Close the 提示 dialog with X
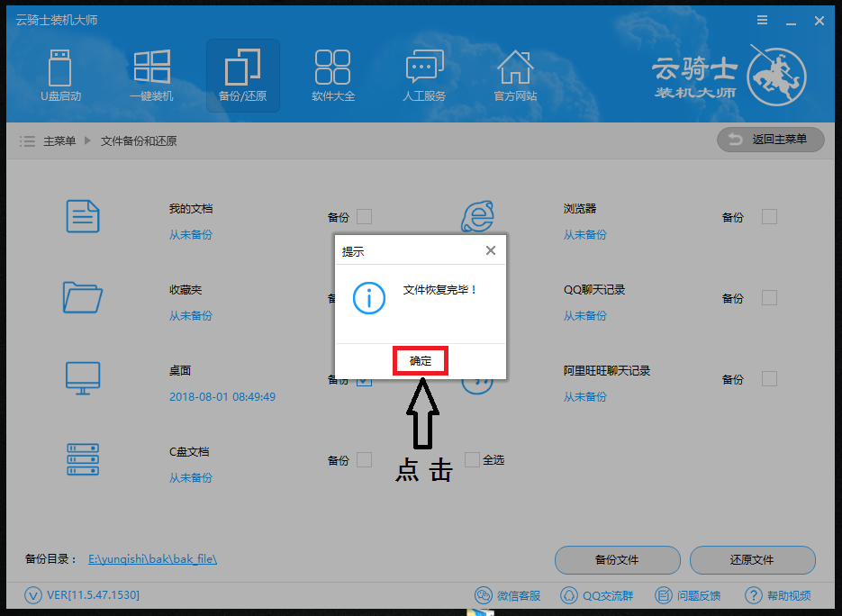Screen dimensions: 842x616 [490, 250]
